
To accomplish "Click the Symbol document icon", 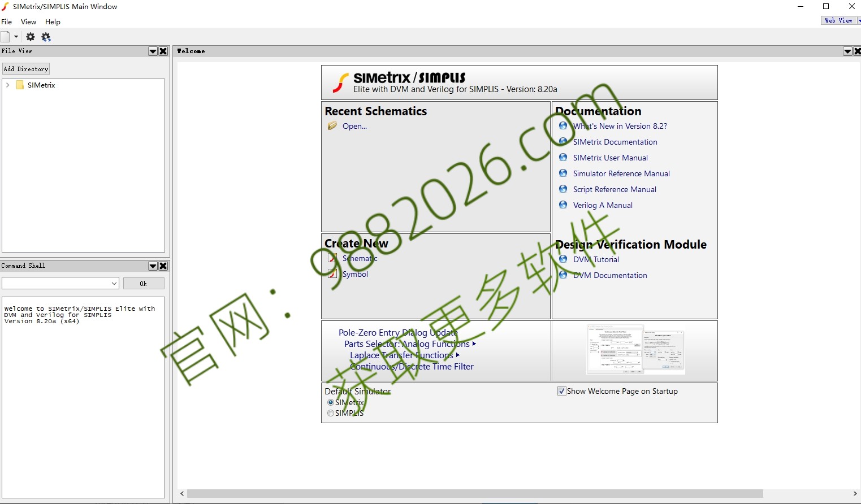I will 332,273.
